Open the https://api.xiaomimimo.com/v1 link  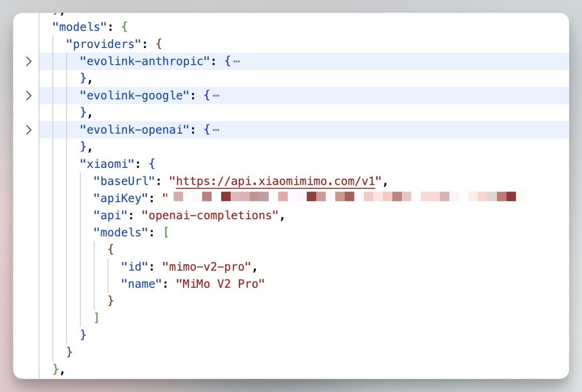click(x=275, y=181)
